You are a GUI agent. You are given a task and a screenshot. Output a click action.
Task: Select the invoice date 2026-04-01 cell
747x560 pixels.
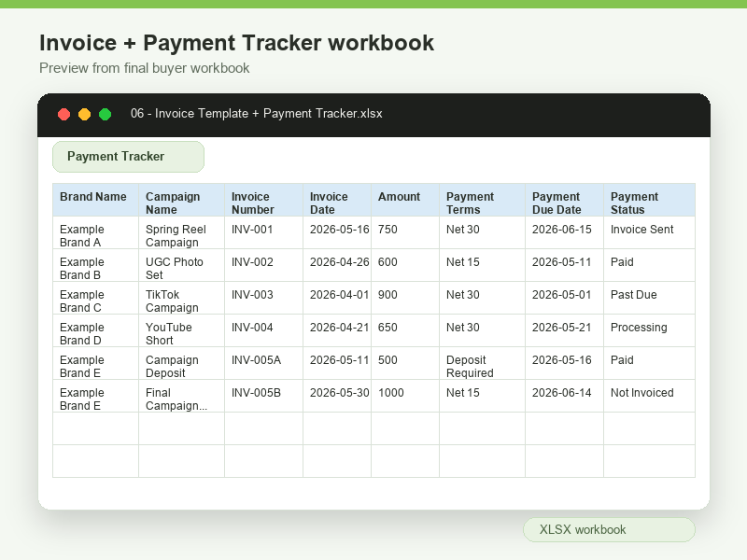(337, 298)
